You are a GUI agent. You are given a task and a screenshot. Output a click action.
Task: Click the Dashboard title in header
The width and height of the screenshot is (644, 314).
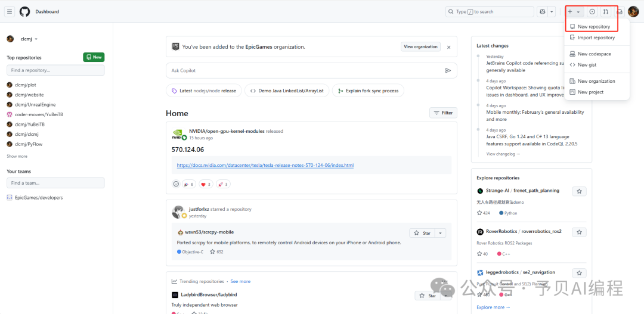[47, 11]
